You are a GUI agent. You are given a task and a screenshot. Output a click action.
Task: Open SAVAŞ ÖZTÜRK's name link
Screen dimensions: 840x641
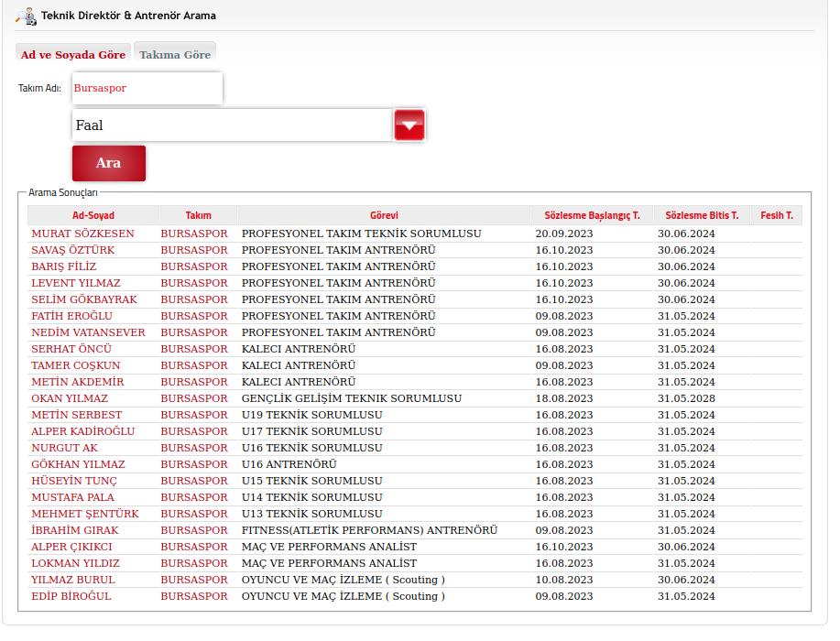click(73, 250)
